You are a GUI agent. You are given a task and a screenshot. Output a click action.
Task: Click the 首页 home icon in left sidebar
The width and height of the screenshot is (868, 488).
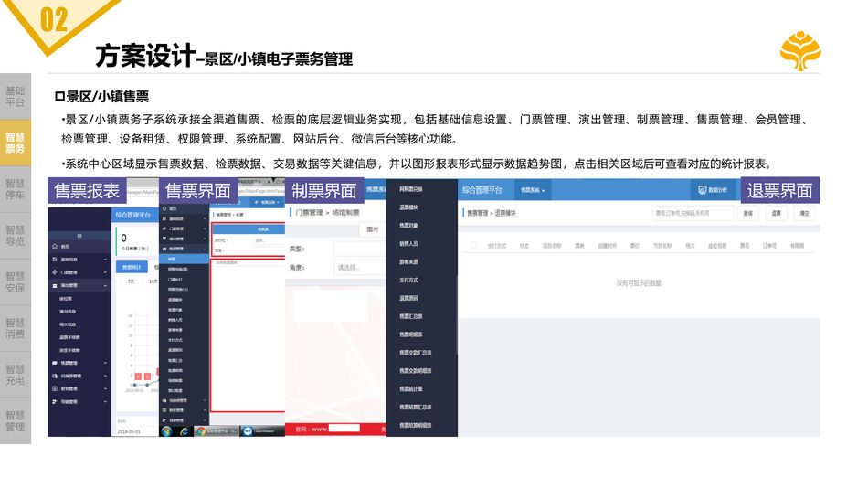click(x=54, y=247)
